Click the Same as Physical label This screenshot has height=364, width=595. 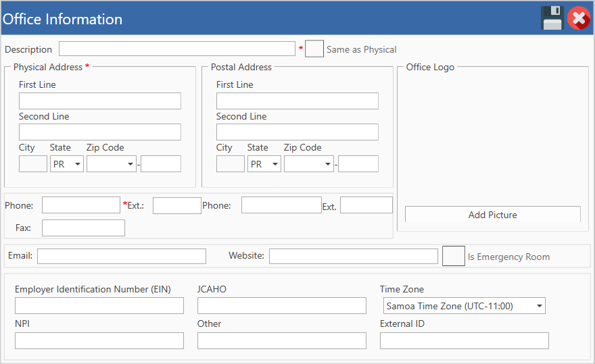(361, 50)
